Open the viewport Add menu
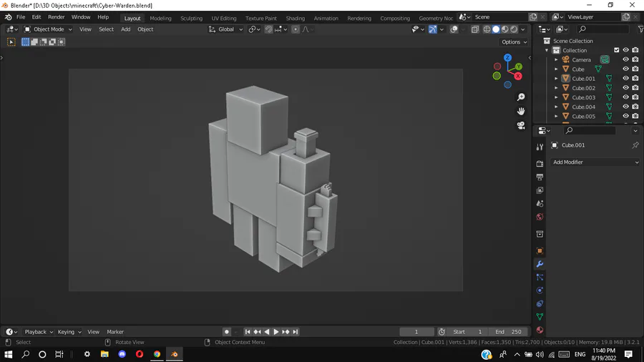 tap(126, 29)
